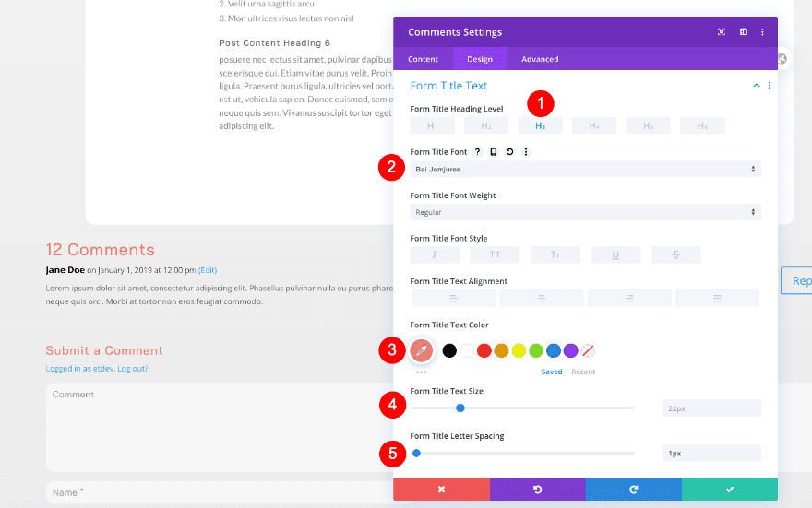Screen dimensions: 812x508
Task: Switch to the Content tab
Action: point(423,59)
